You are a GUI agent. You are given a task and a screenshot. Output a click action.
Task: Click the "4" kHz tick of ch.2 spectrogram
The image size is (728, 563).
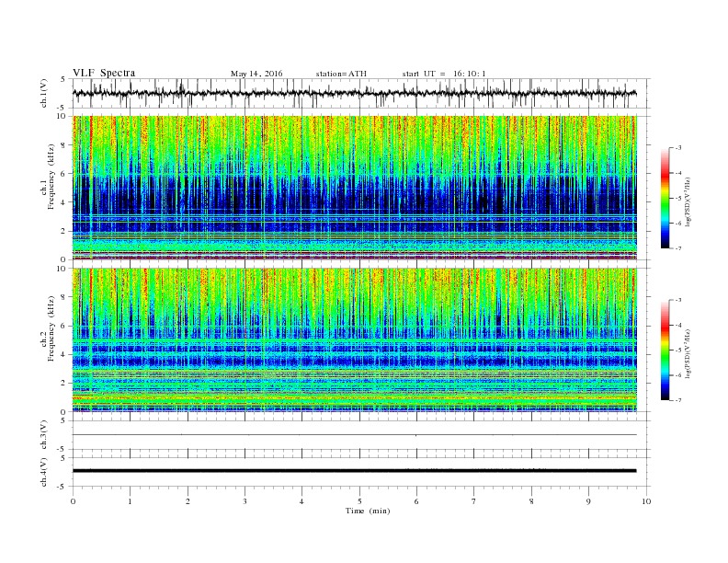(x=64, y=355)
